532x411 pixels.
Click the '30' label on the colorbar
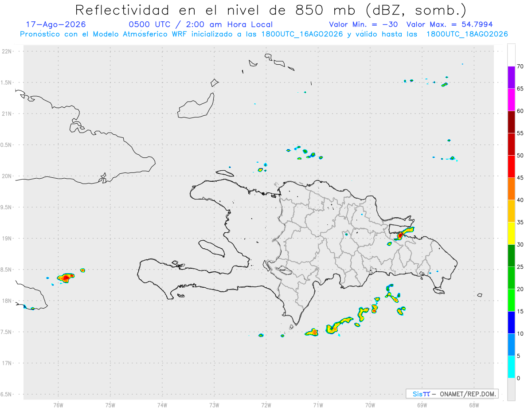[520, 244]
